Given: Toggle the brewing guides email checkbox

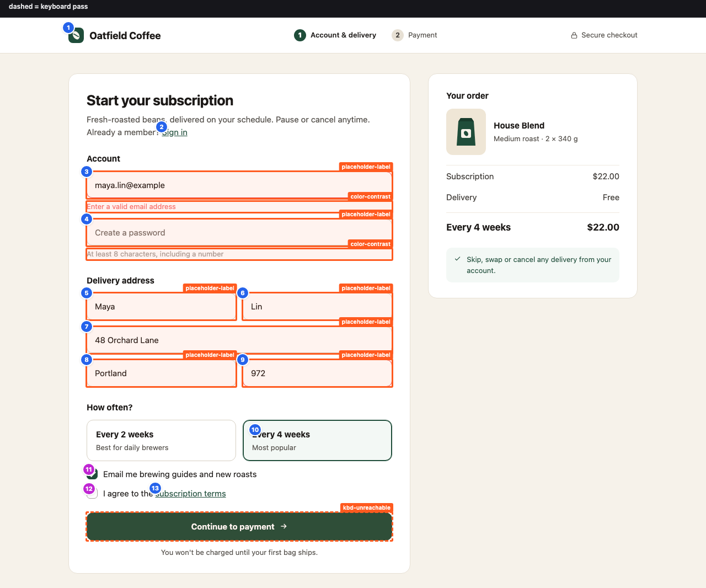Looking at the screenshot, I should [x=92, y=474].
